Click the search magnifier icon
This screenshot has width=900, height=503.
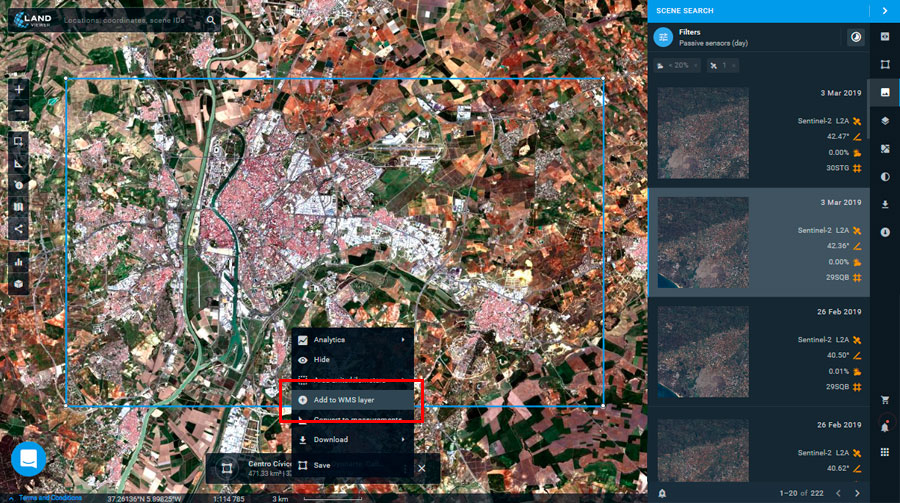[x=211, y=20]
